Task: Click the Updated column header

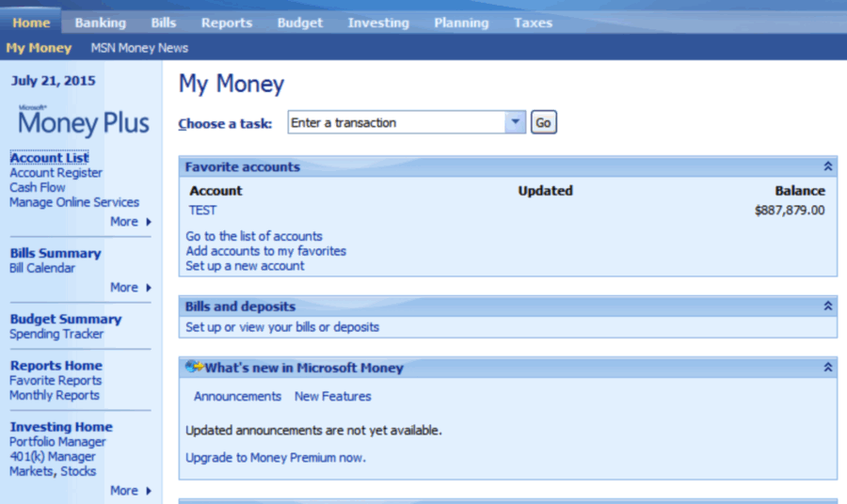Action: tap(545, 191)
